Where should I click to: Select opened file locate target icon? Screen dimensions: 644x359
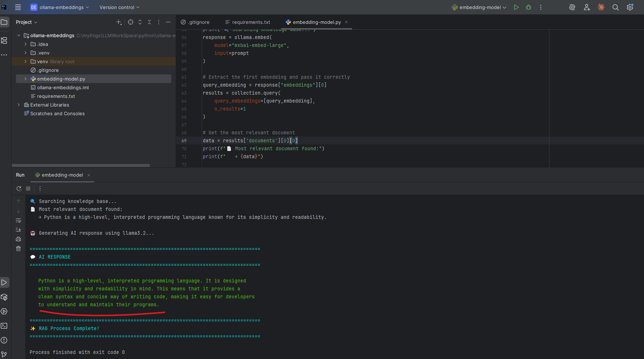click(x=131, y=22)
